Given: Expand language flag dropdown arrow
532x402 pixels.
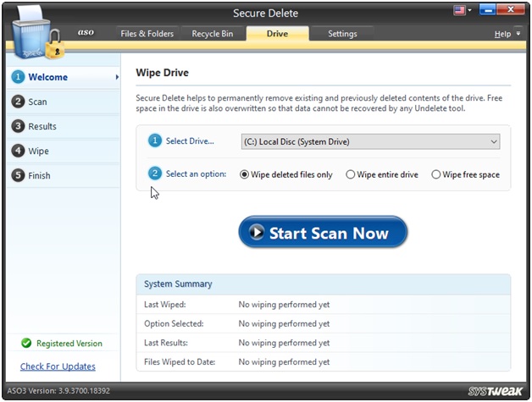Looking at the screenshot, I should pos(469,10).
